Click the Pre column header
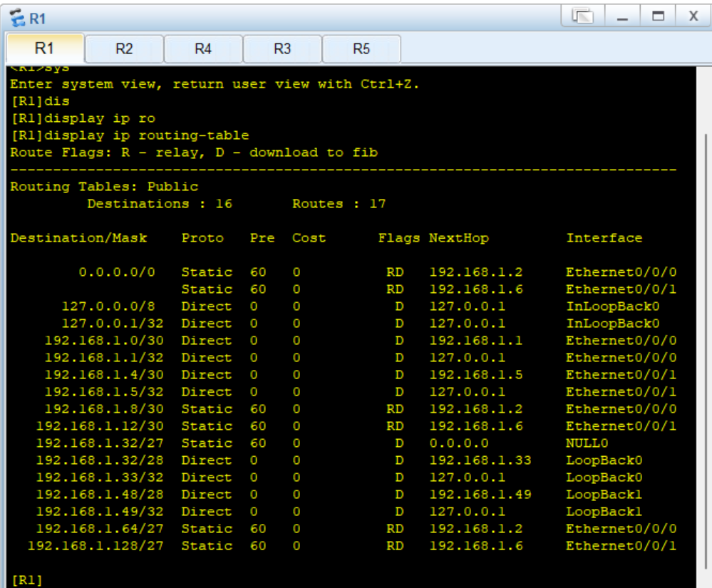This screenshot has height=588, width=712. coord(262,238)
